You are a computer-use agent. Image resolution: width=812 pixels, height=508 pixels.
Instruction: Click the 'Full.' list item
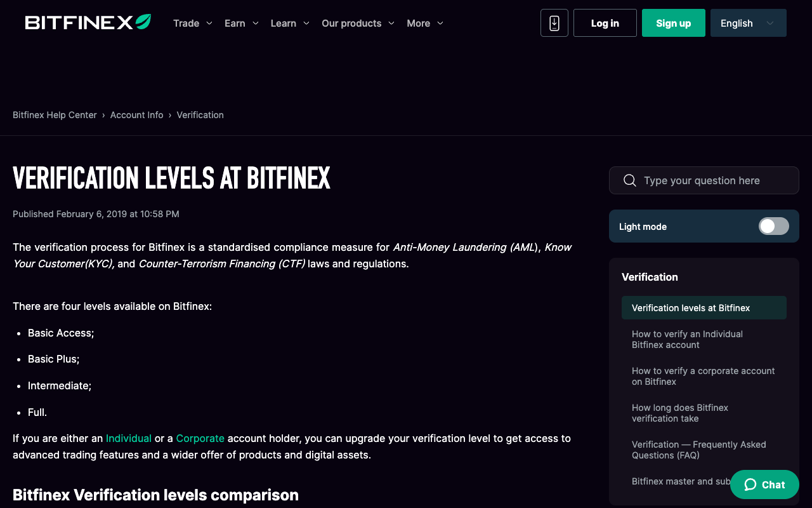tap(37, 412)
